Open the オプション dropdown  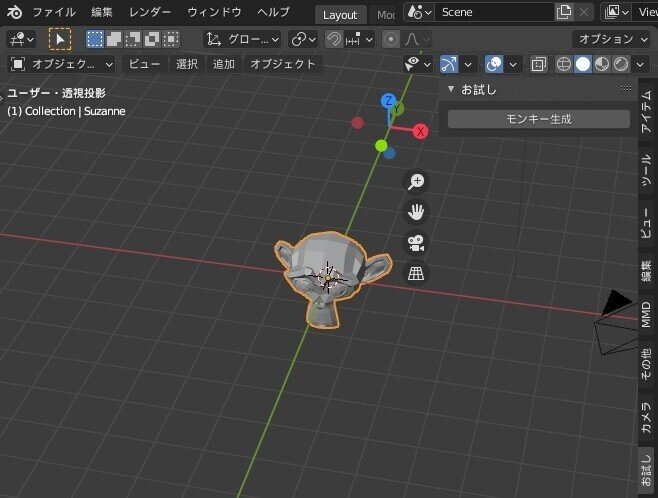[611, 39]
